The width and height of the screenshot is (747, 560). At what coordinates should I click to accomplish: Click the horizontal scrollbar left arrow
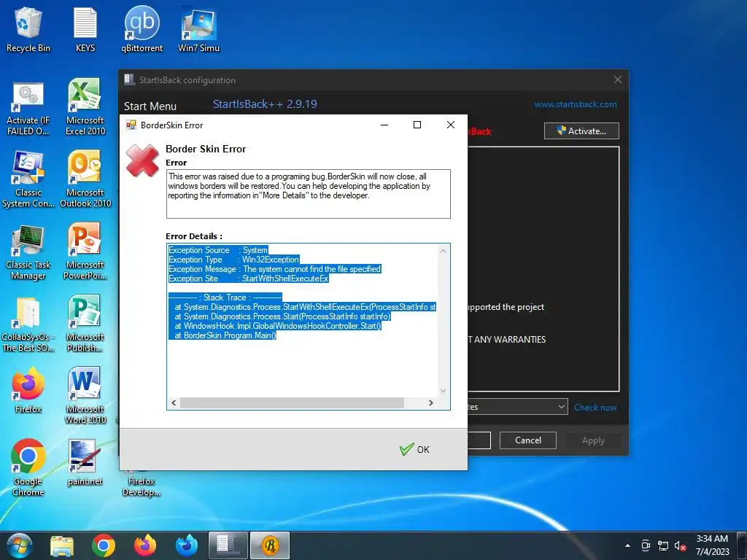174,402
